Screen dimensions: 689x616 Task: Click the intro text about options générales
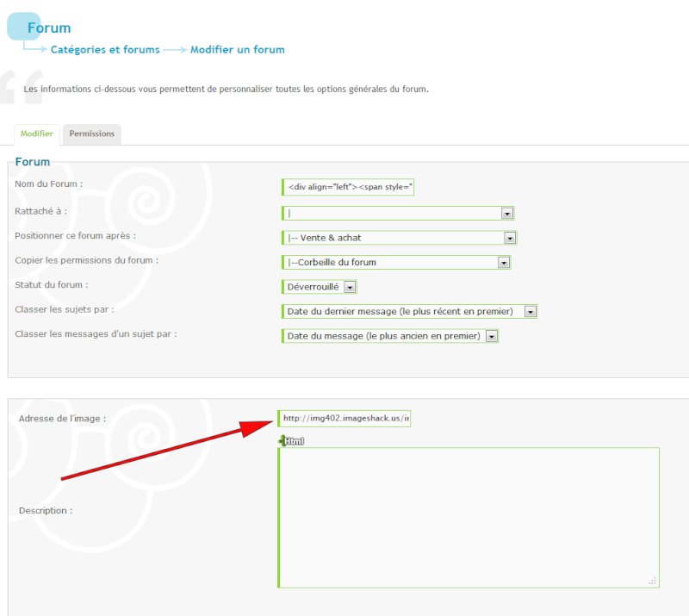click(x=226, y=90)
